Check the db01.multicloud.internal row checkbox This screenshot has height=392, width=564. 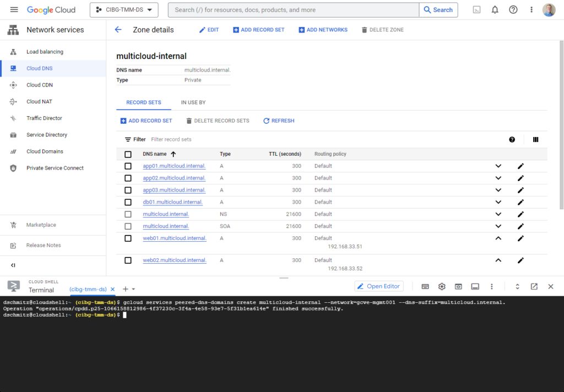pos(128,202)
